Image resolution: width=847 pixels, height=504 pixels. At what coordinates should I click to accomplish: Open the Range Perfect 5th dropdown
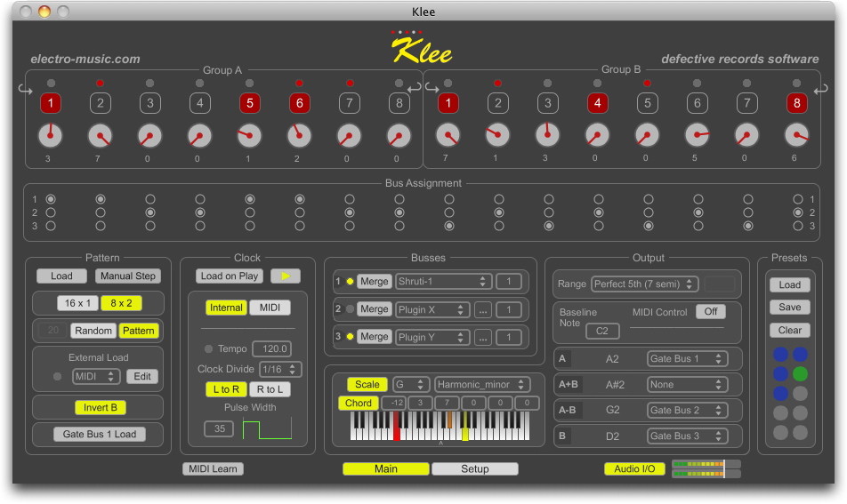[x=644, y=284]
